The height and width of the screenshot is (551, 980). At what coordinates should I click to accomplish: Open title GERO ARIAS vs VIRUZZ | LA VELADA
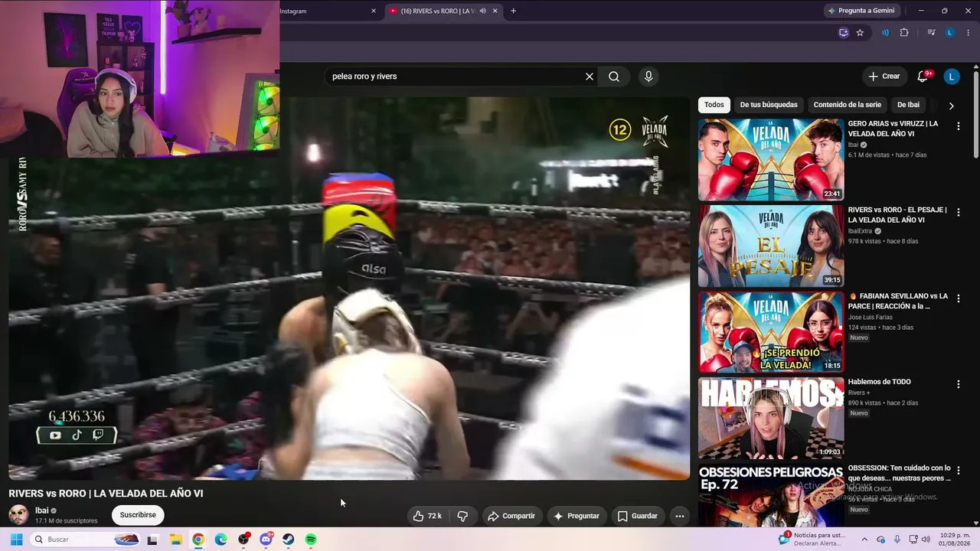[x=893, y=129]
